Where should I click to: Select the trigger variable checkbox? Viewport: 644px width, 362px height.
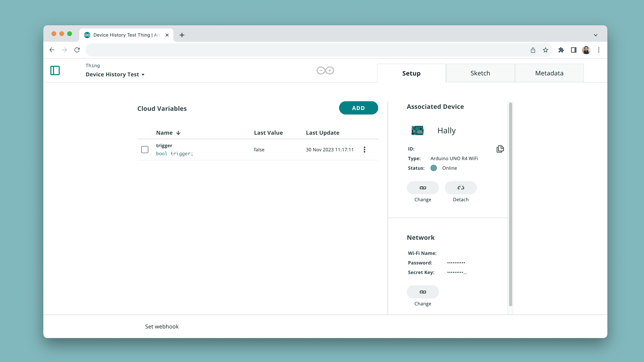point(145,149)
